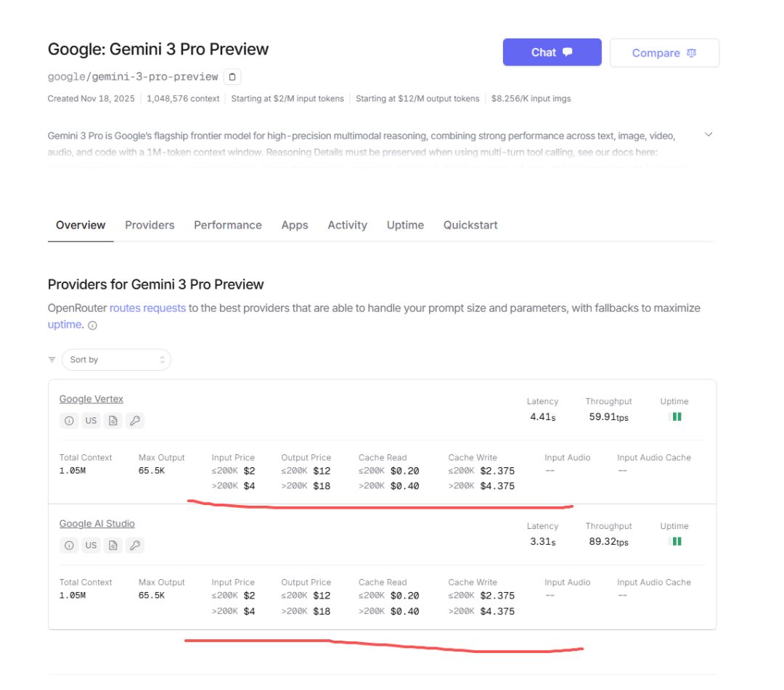The width and height of the screenshot is (784, 690).
Task: Open the data policy document icon for Google AI Studio
Action: coord(113,546)
